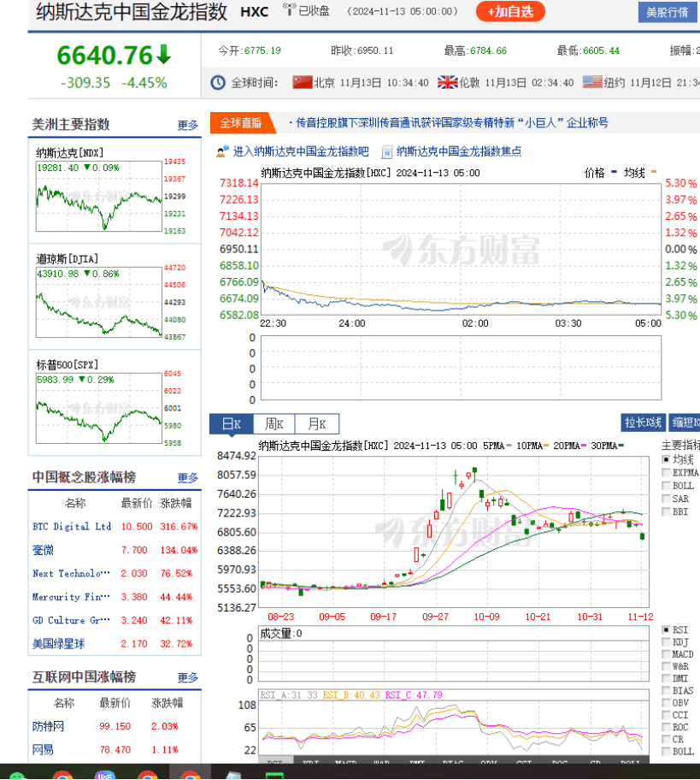Click the 成交量:0 label
Image resolution: width=700 pixels, height=780 pixels.
[x=281, y=633]
